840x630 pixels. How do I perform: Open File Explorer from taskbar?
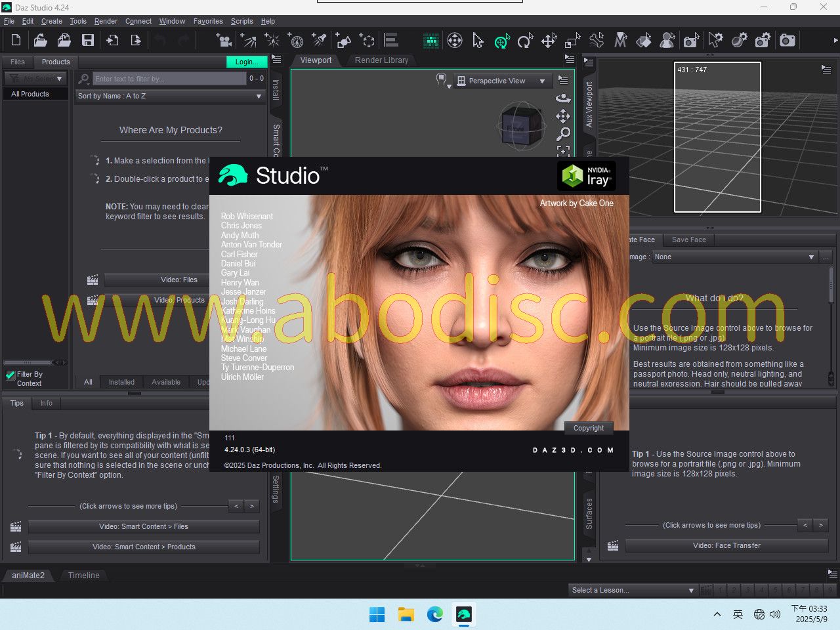[x=406, y=614]
